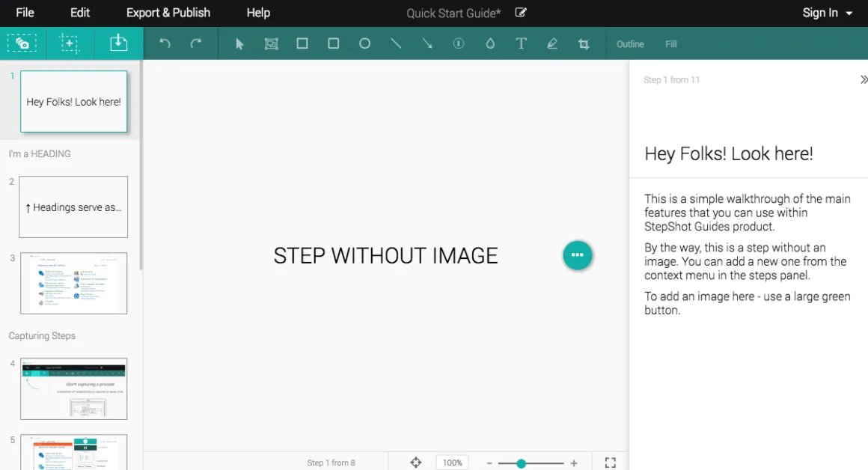Image resolution: width=868 pixels, height=470 pixels.
Task: Click the rename guide pencil icon
Action: click(x=520, y=12)
